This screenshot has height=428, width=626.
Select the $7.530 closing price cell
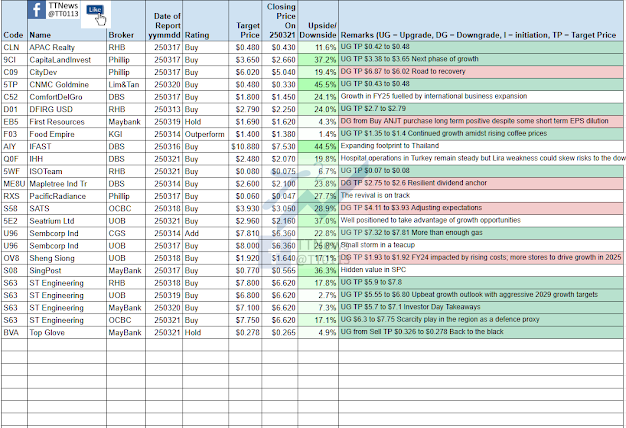pos(280,147)
